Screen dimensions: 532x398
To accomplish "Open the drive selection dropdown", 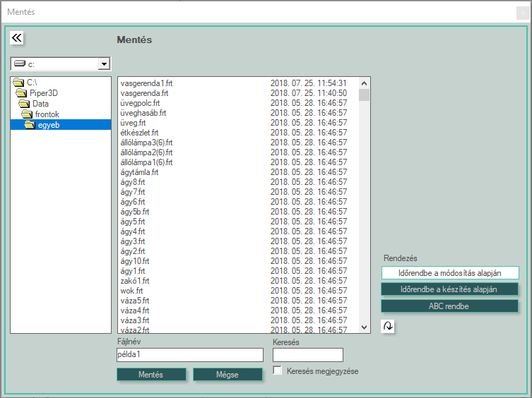I will (x=104, y=64).
